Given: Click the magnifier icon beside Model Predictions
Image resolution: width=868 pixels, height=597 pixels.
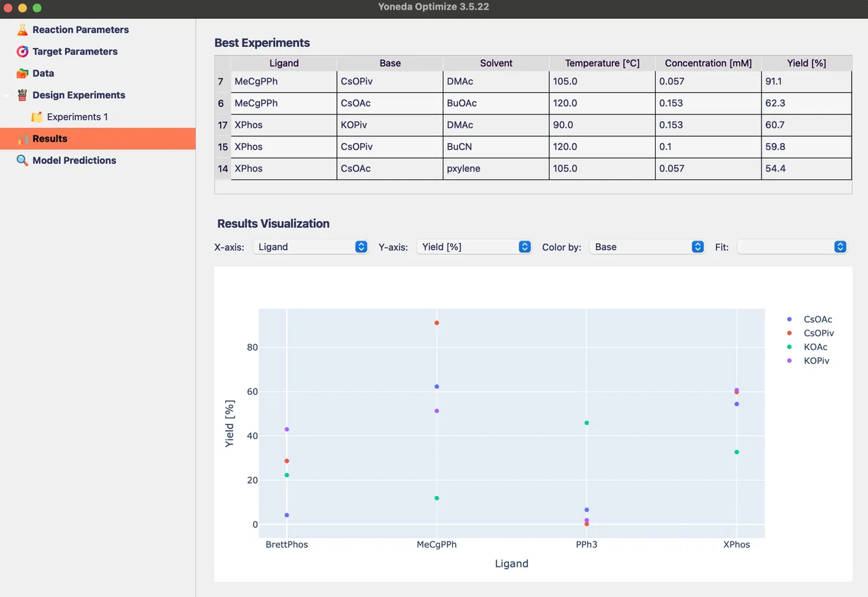Looking at the screenshot, I should coord(22,161).
